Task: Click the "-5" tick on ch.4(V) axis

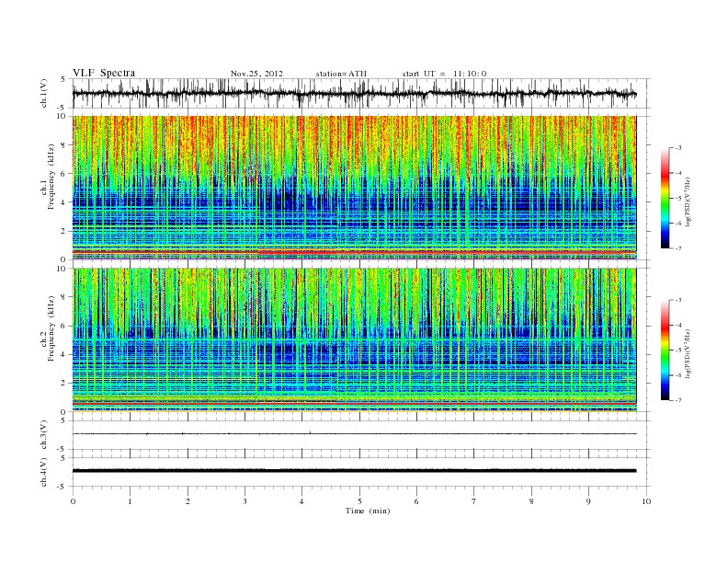Action: tap(63, 487)
